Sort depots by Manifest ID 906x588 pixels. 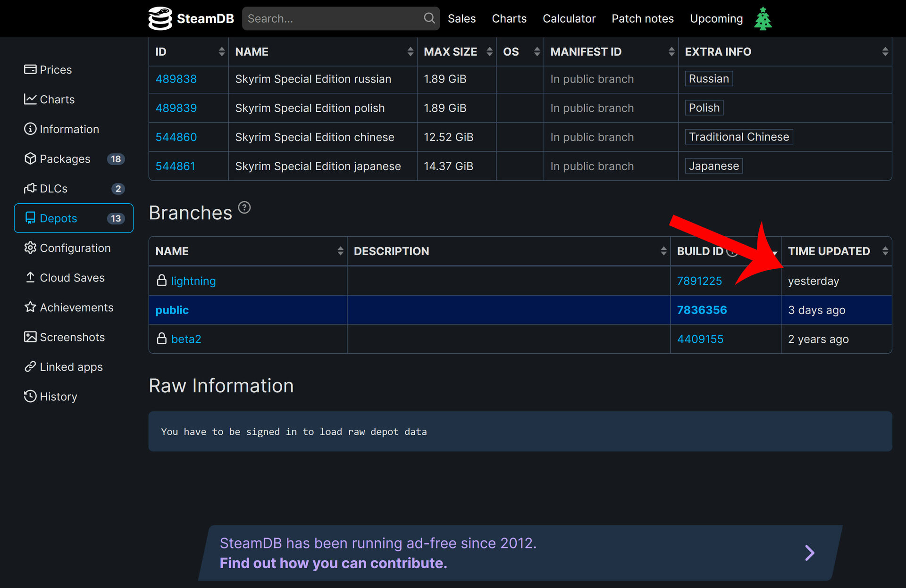tap(671, 52)
